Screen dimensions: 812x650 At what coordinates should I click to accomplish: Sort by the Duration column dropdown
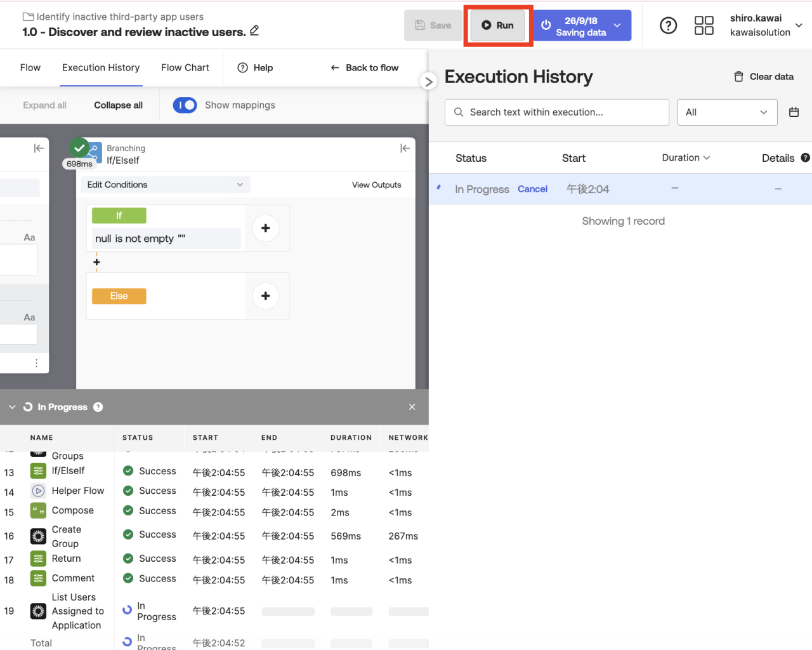click(x=686, y=157)
